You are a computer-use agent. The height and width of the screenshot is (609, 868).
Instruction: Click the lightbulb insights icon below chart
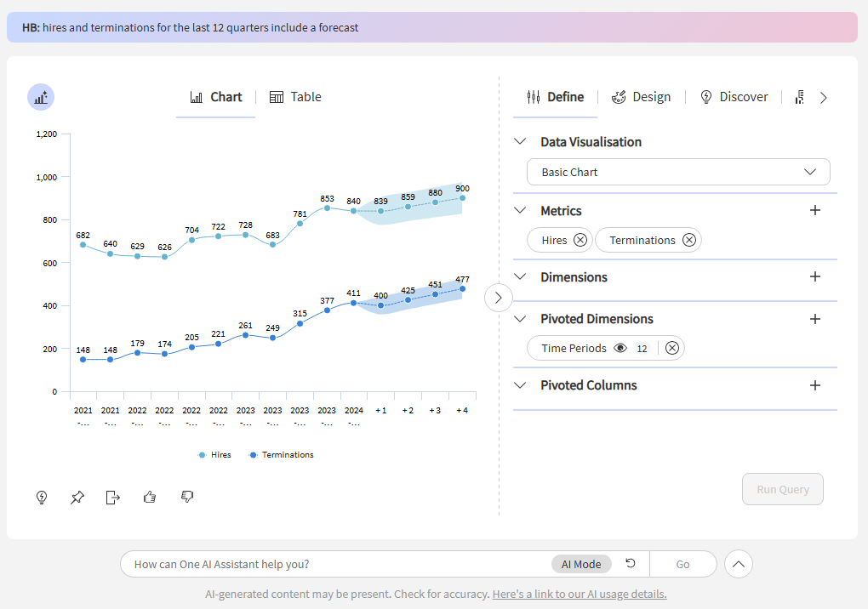pos(41,498)
